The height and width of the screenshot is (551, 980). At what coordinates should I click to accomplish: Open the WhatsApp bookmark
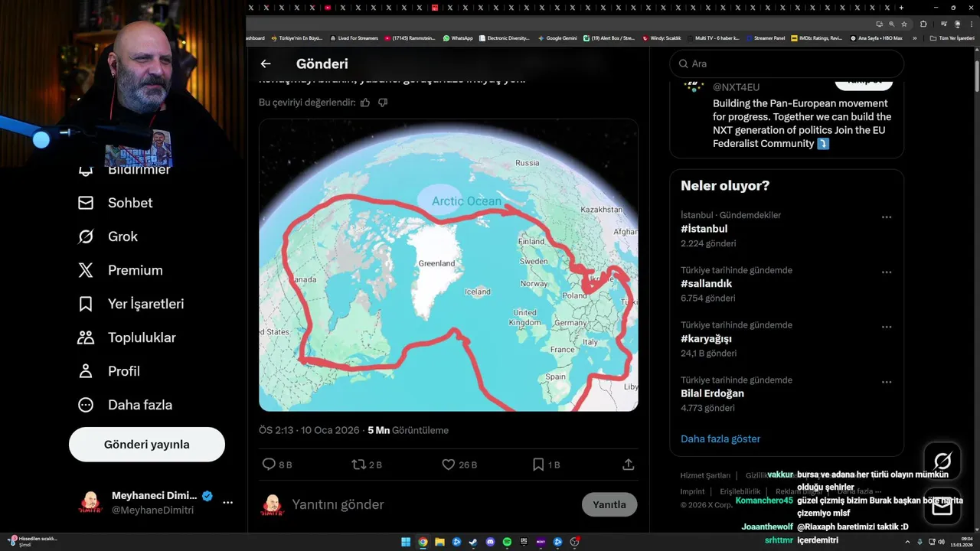click(458, 37)
